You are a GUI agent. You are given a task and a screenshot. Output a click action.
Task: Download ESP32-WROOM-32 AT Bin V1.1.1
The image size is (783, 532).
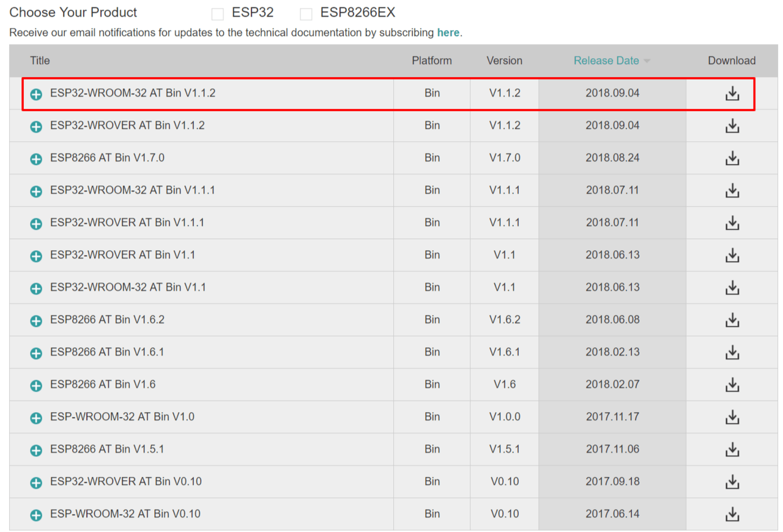pyautogui.click(x=732, y=191)
